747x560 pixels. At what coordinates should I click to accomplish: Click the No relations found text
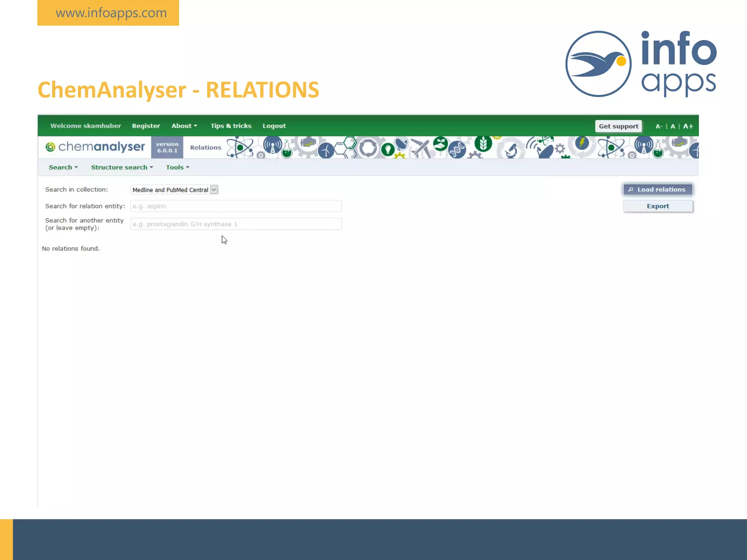coord(71,249)
